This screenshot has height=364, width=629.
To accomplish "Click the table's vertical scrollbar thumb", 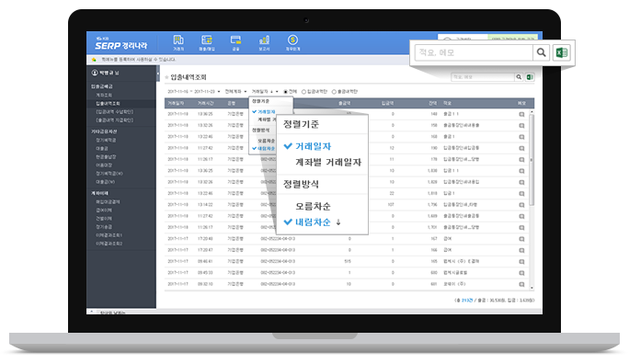I will (532, 160).
